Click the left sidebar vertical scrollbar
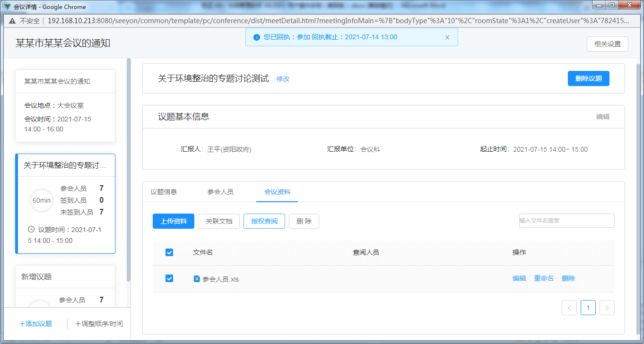 pyautogui.click(x=128, y=170)
